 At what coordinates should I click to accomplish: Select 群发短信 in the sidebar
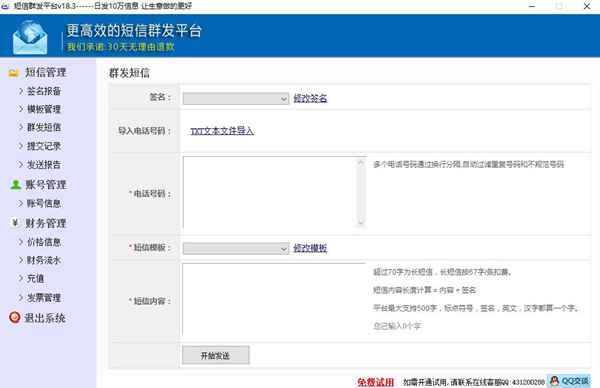point(44,127)
